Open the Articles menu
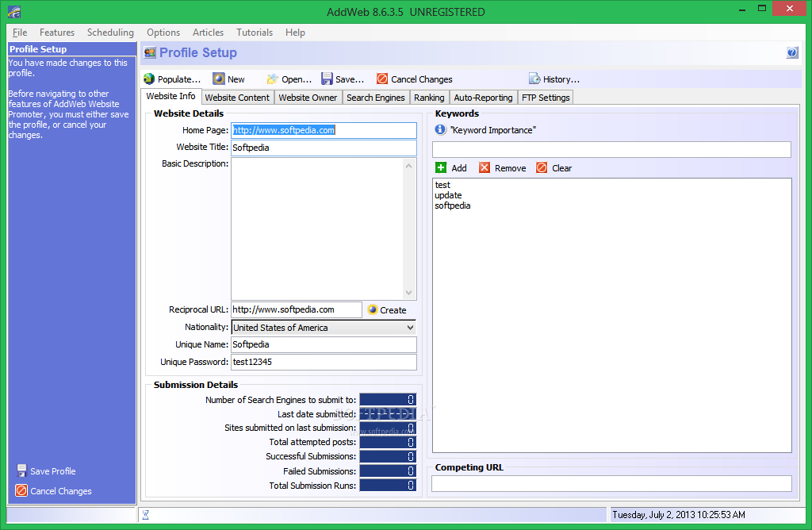The height and width of the screenshot is (530, 812). 209,32
